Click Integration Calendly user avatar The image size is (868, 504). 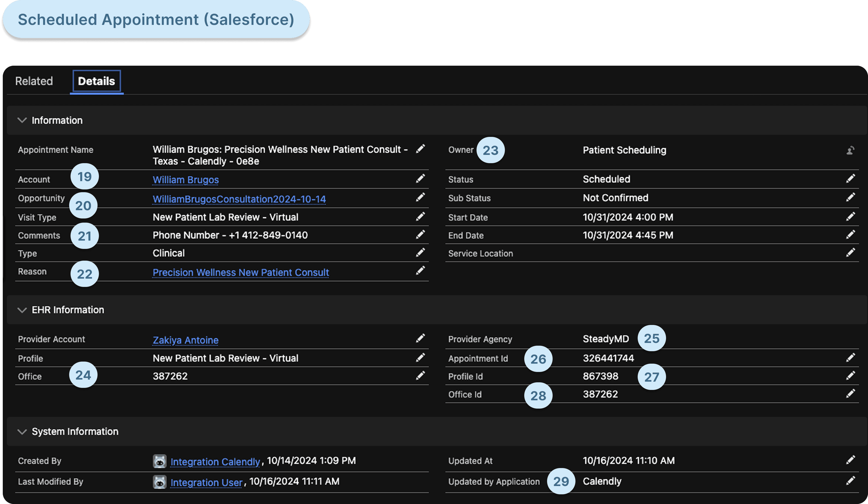(x=160, y=461)
